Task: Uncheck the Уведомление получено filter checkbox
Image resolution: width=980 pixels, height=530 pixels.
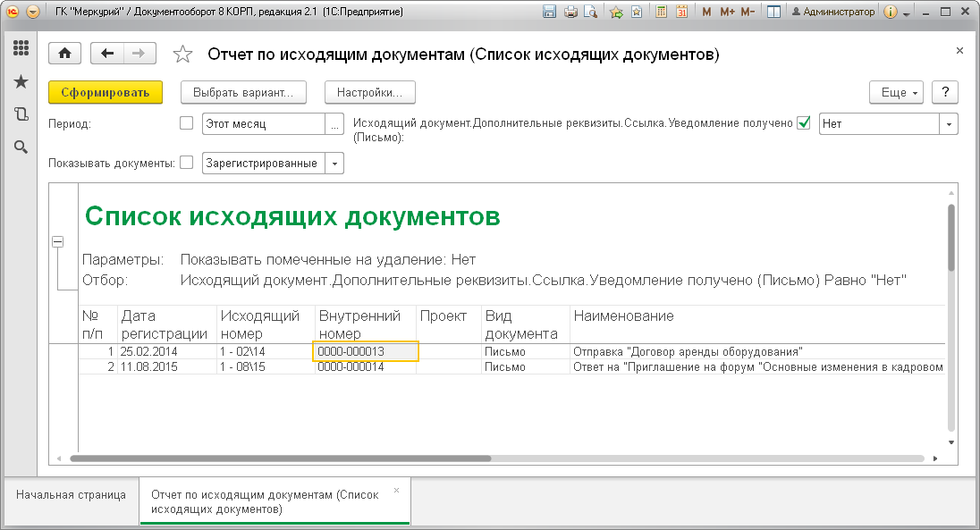Action: (x=804, y=123)
